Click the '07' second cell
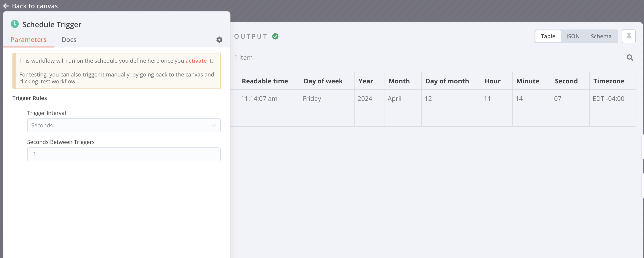644x258 pixels. [570, 108]
